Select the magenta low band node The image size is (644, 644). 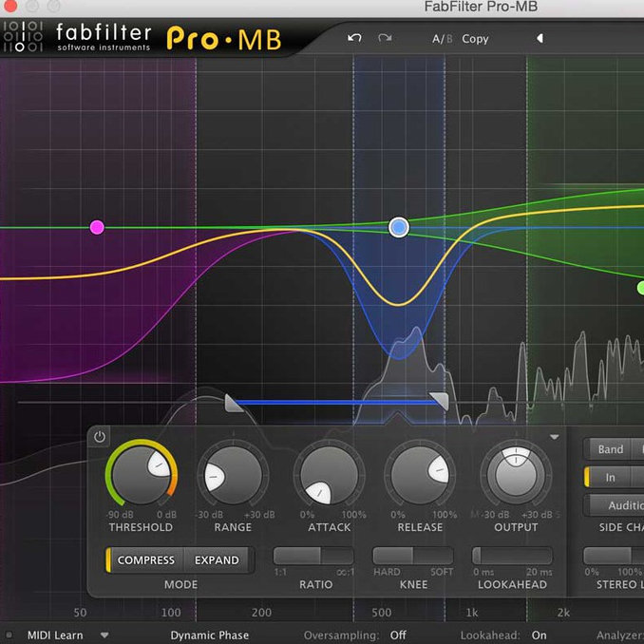[x=97, y=227]
